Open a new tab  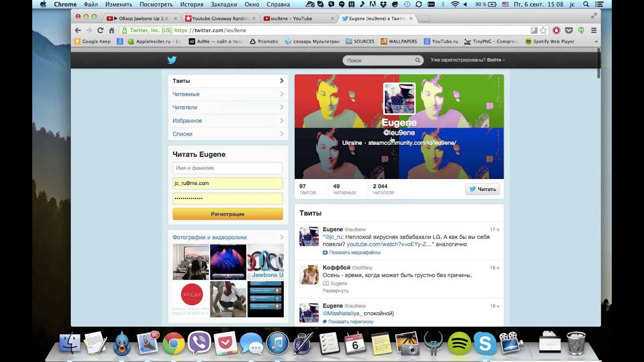(425, 19)
